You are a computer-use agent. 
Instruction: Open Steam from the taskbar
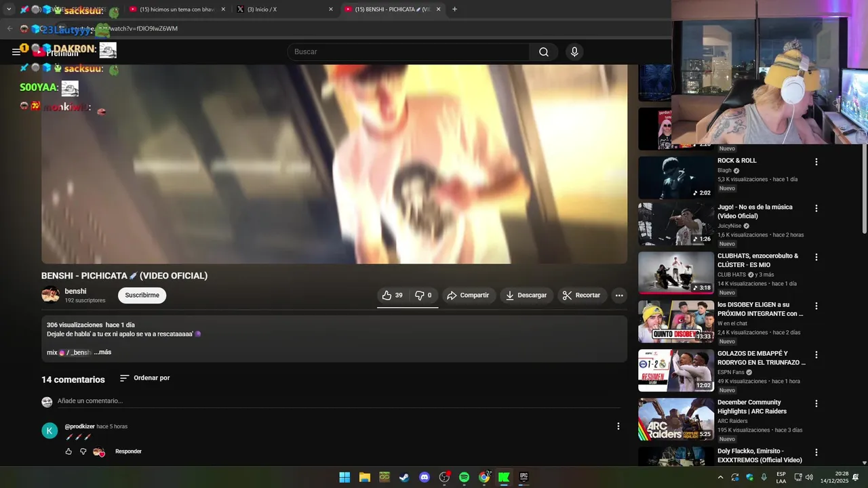coord(404,477)
